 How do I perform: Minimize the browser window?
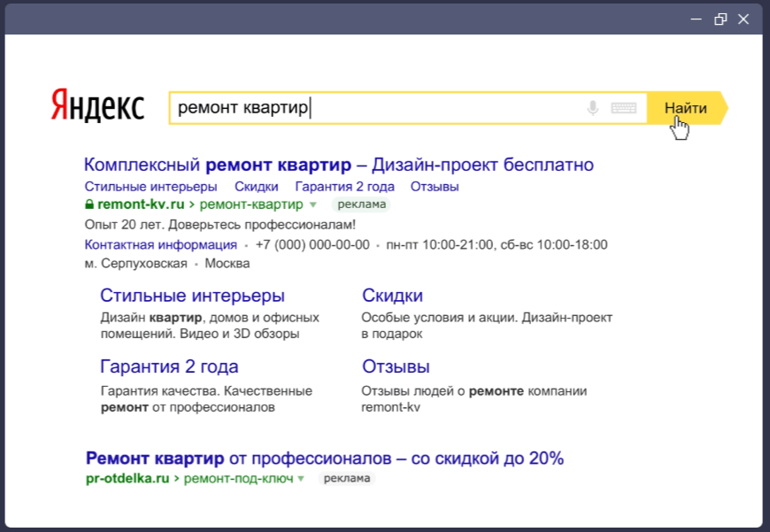[x=696, y=19]
